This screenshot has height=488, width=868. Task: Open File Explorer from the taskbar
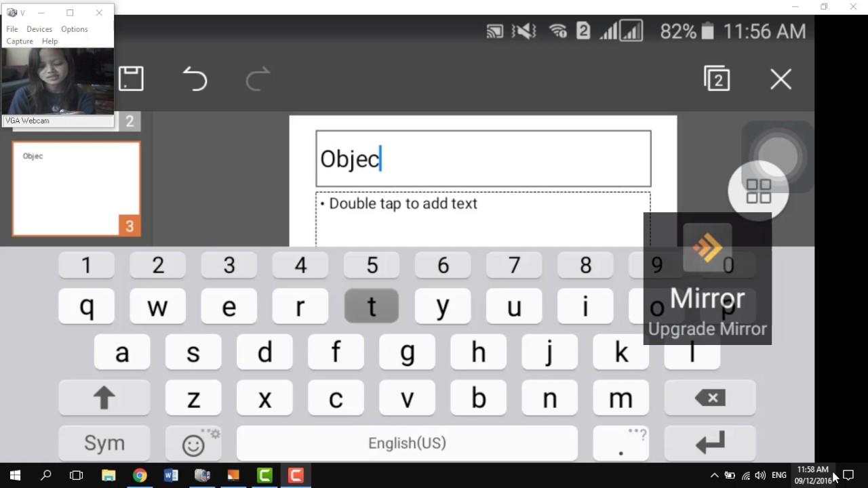click(x=108, y=476)
